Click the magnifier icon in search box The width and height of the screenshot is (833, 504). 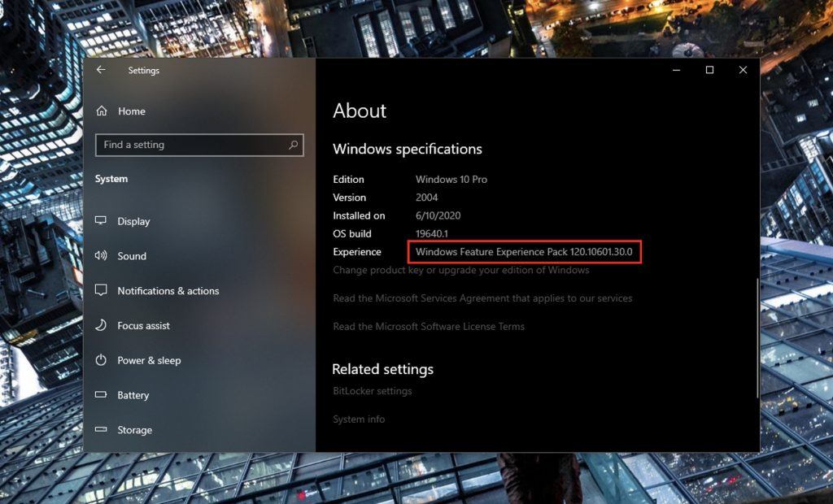tap(294, 145)
